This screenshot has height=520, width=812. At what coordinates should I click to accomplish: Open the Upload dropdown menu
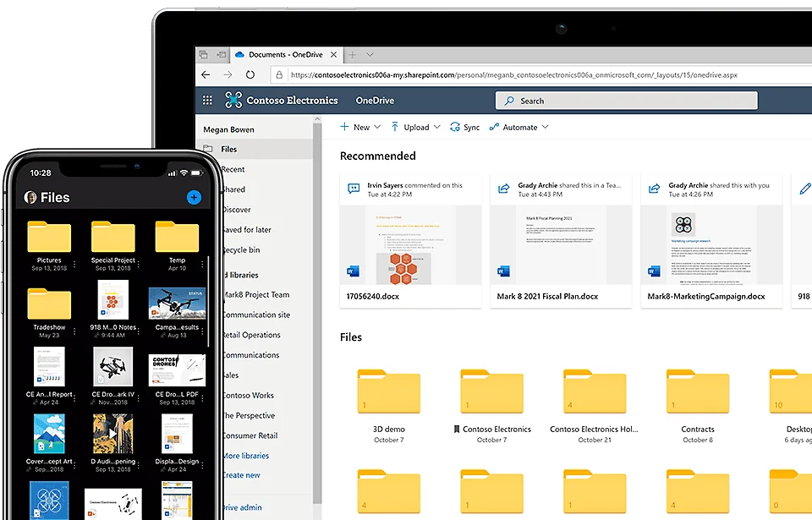tap(416, 127)
